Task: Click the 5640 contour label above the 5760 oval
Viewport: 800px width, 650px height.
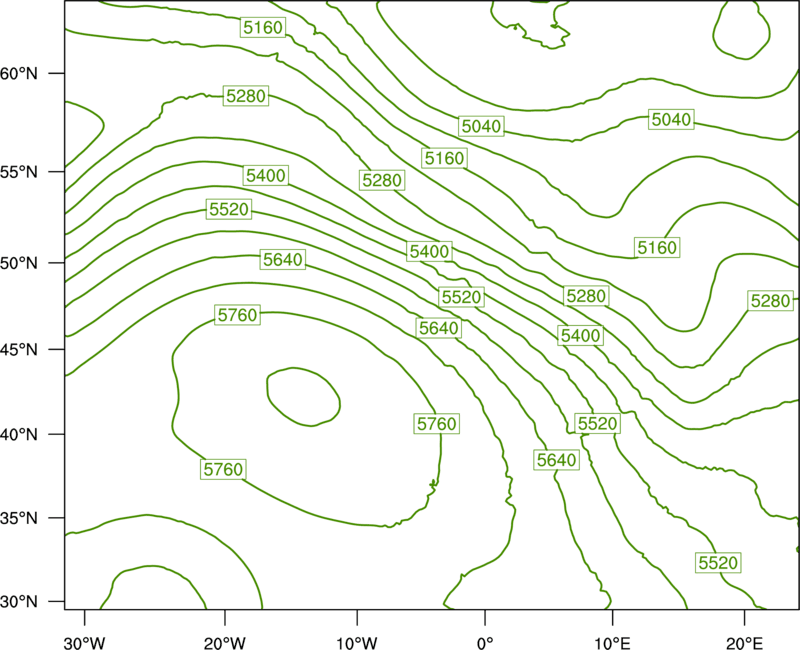Action: point(283,259)
